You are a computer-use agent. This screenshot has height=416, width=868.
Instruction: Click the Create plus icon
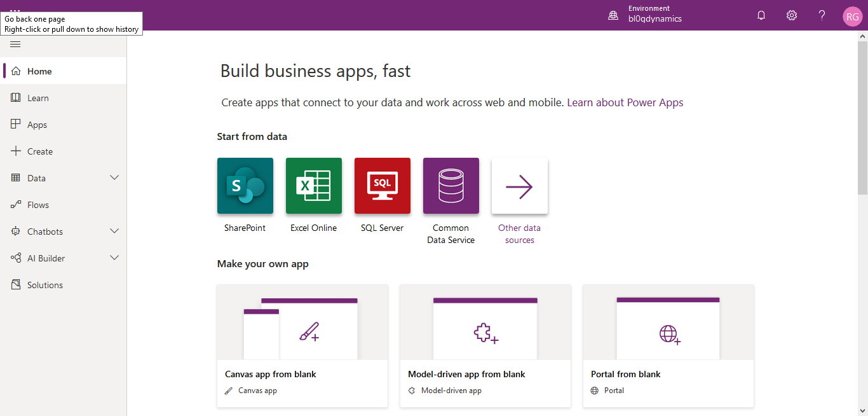point(16,151)
